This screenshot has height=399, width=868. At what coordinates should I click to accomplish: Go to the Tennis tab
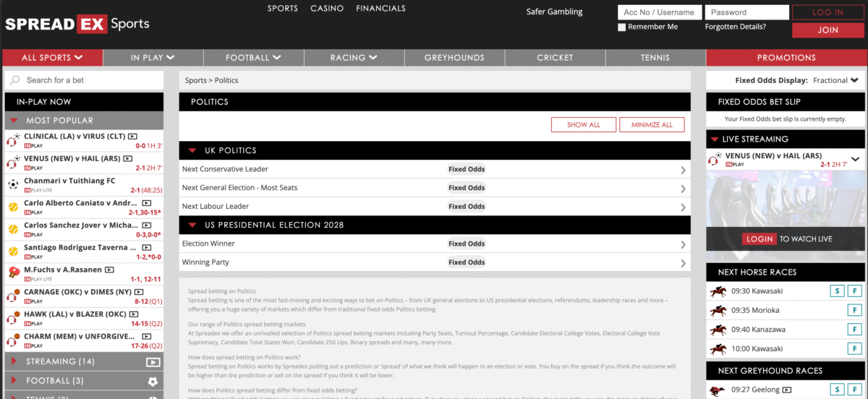tap(655, 57)
